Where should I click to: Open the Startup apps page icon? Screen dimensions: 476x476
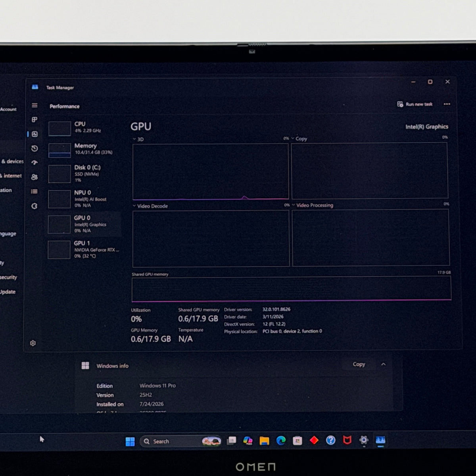[x=35, y=163]
